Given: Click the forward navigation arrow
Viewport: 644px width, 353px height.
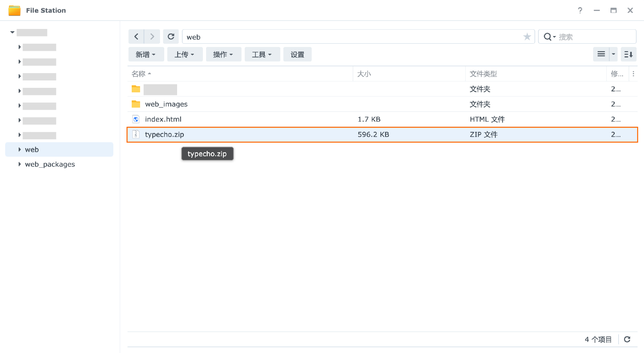Looking at the screenshot, I should [x=152, y=37].
